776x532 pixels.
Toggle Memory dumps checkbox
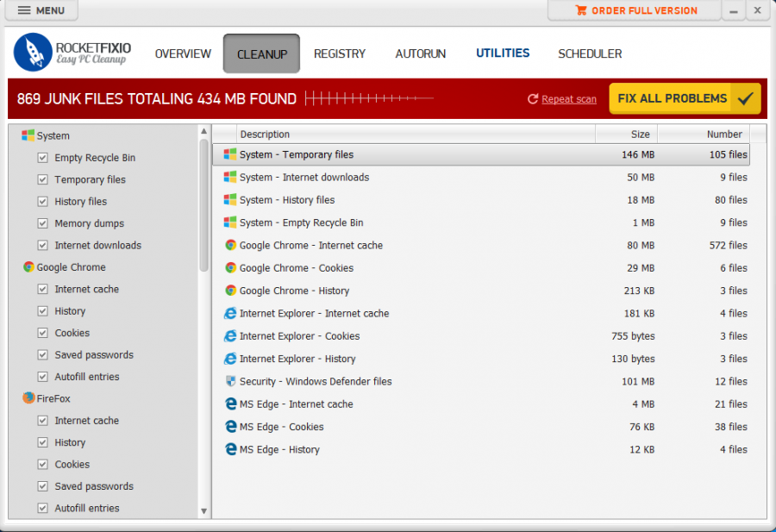(42, 223)
